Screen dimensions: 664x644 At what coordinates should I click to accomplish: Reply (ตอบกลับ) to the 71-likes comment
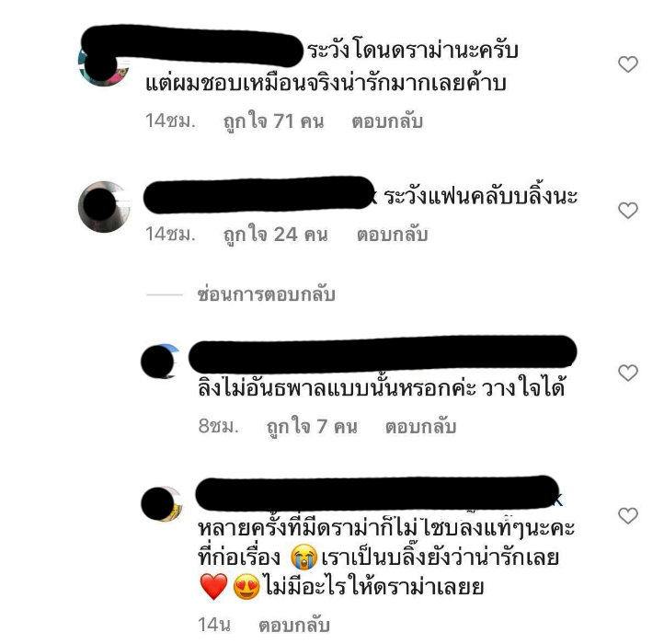pos(387,121)
